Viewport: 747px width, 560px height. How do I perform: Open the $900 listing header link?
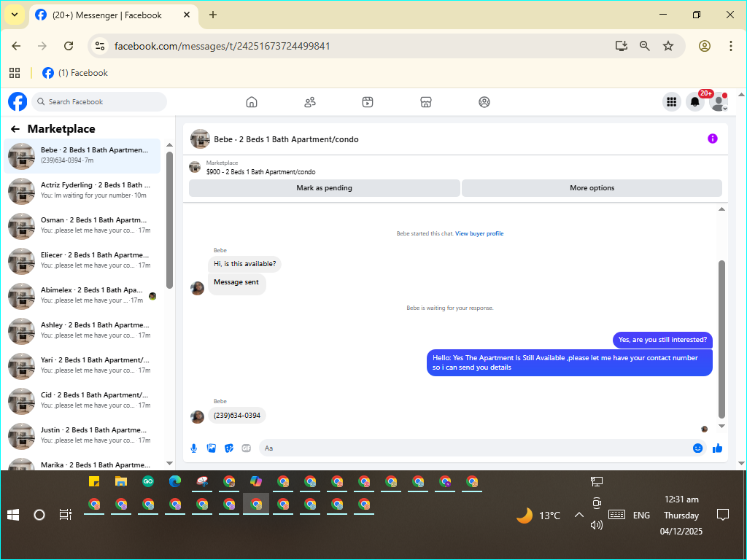tap(260, 172)
